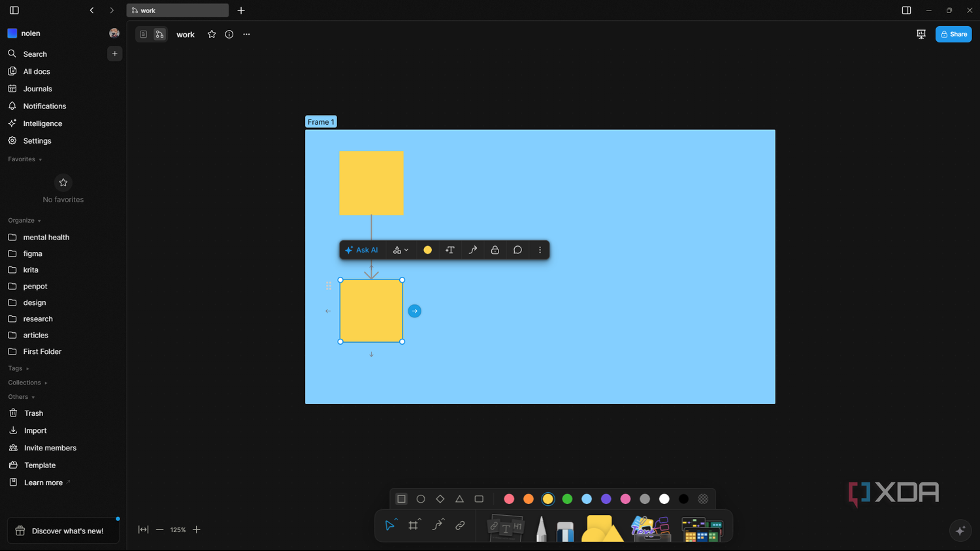The width and height of the screenshot is (980, 551).
Task: Lock the selected shape
Action: [495, 250]
